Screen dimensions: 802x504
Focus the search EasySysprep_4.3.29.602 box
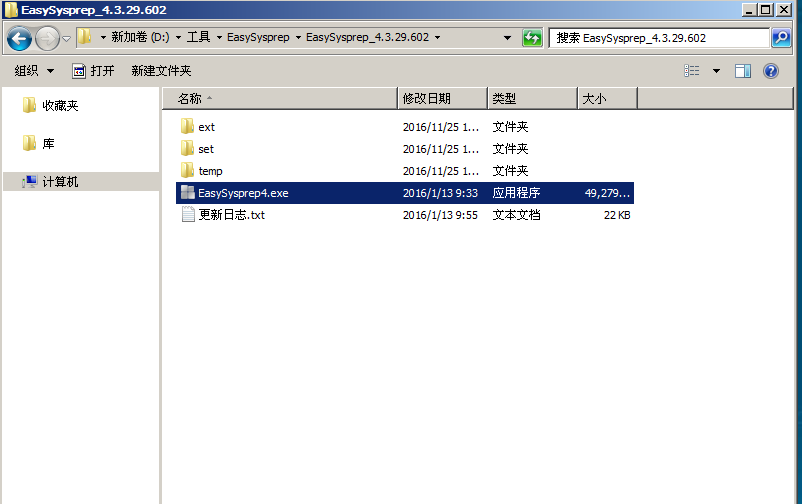pos(659,38)
